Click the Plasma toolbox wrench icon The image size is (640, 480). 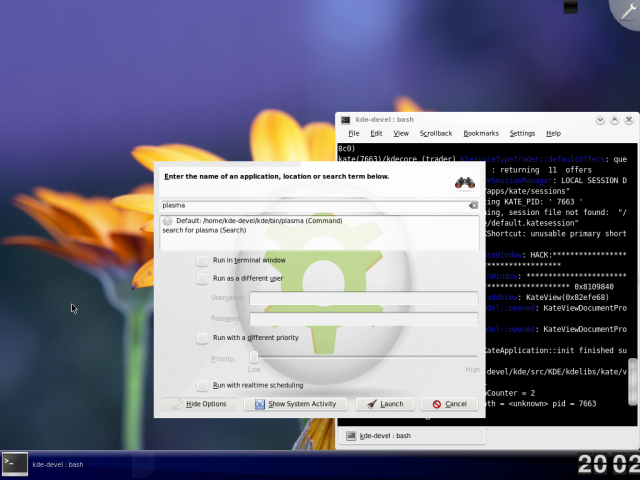point(625,13)
